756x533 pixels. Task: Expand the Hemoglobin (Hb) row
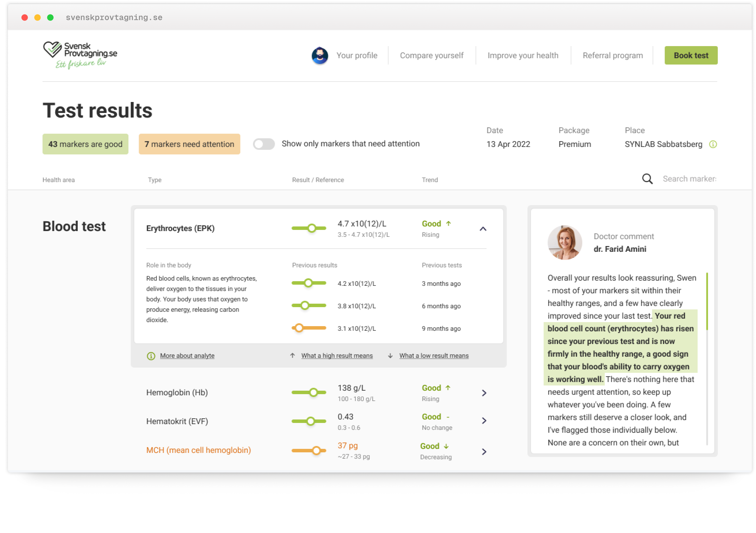[484, 393]
